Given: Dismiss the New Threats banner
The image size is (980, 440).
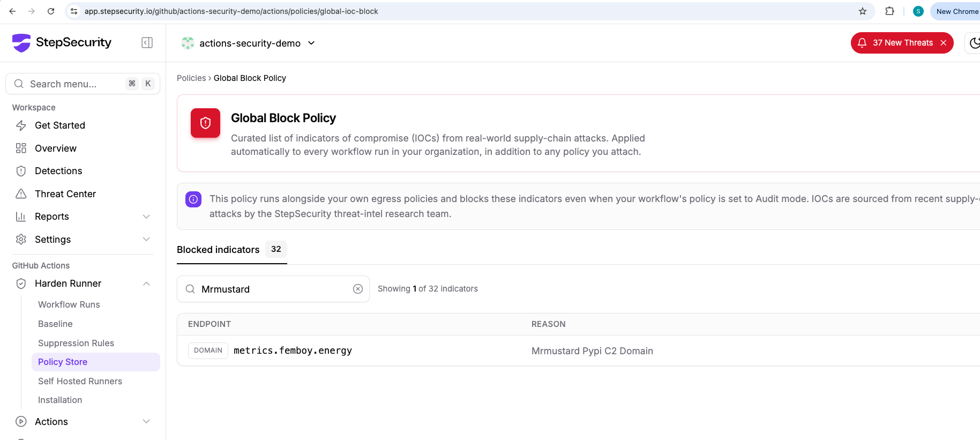Looking at the screenshot, I should [944, 43].
